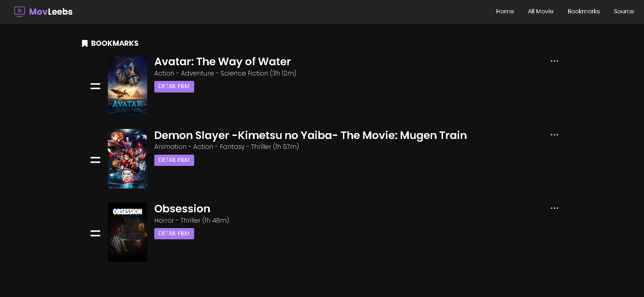Click the bookmark icon beside BOOKMARKS heading
This screenshot has width=644, height=297.
[x=85, y=43]
